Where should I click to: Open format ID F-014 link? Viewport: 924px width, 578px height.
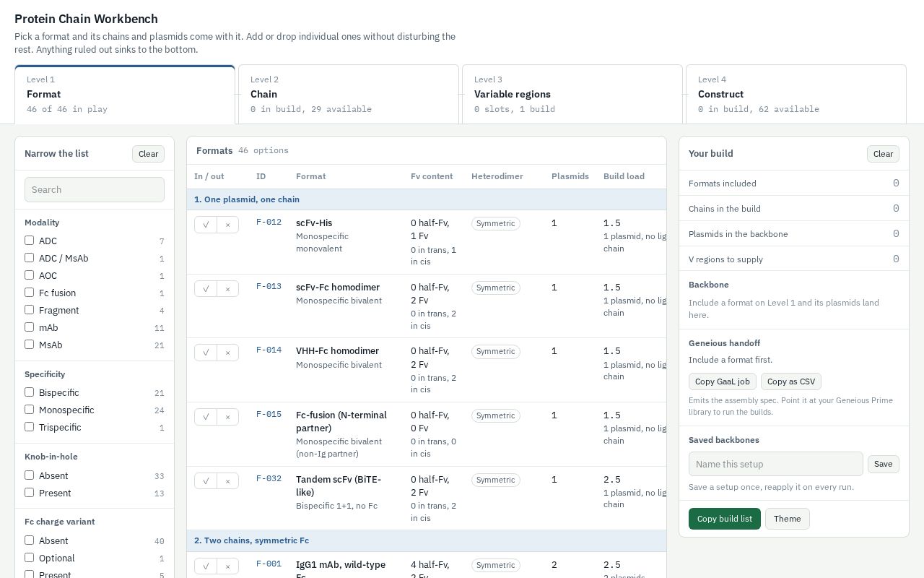(x=269, y=350)
